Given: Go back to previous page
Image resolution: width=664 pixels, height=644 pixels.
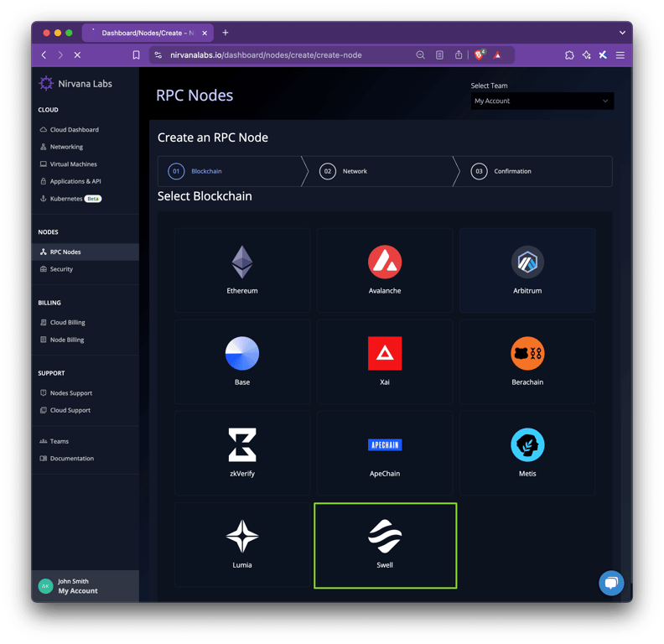Looking at the screenshot, I should point(44,55).
